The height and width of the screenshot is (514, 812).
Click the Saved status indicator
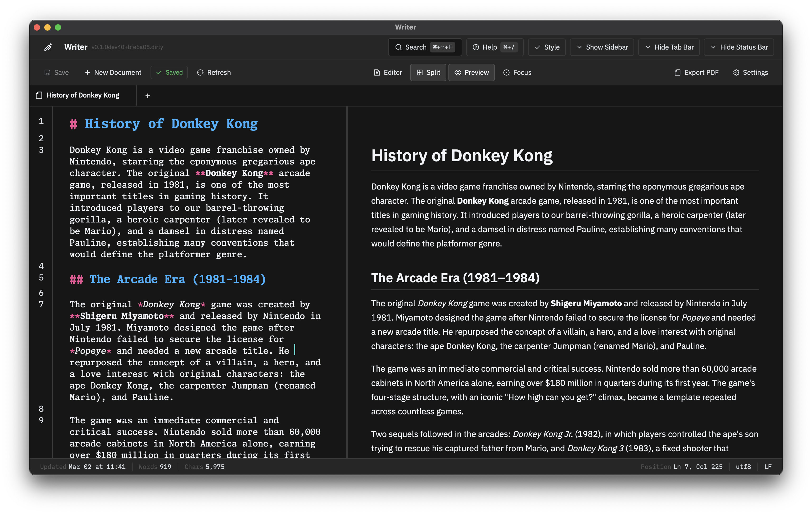point(169,72)
